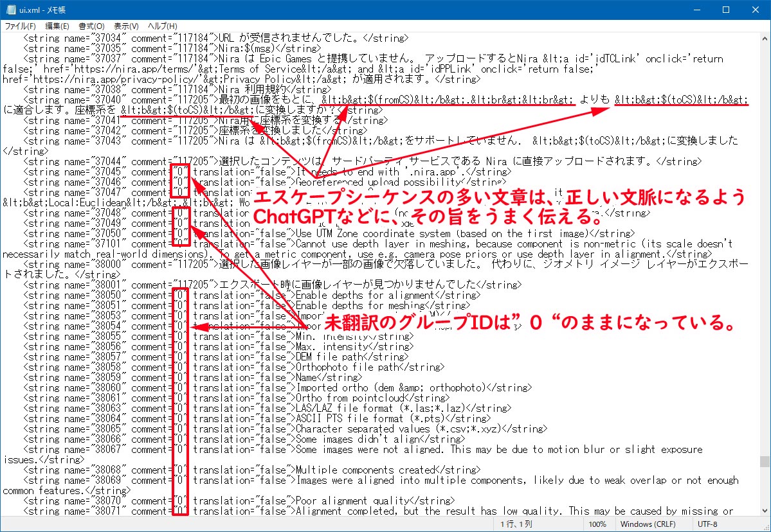Viewport: 771px width, 532px height.
Task: Click the 100% zoom indicator in status bar
Action: [x=597, y=525]
